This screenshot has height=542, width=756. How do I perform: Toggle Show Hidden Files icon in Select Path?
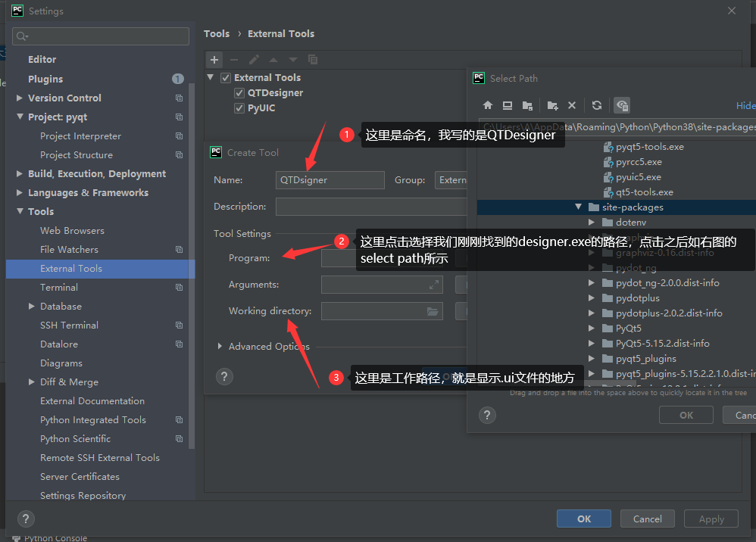pos(622,105)
